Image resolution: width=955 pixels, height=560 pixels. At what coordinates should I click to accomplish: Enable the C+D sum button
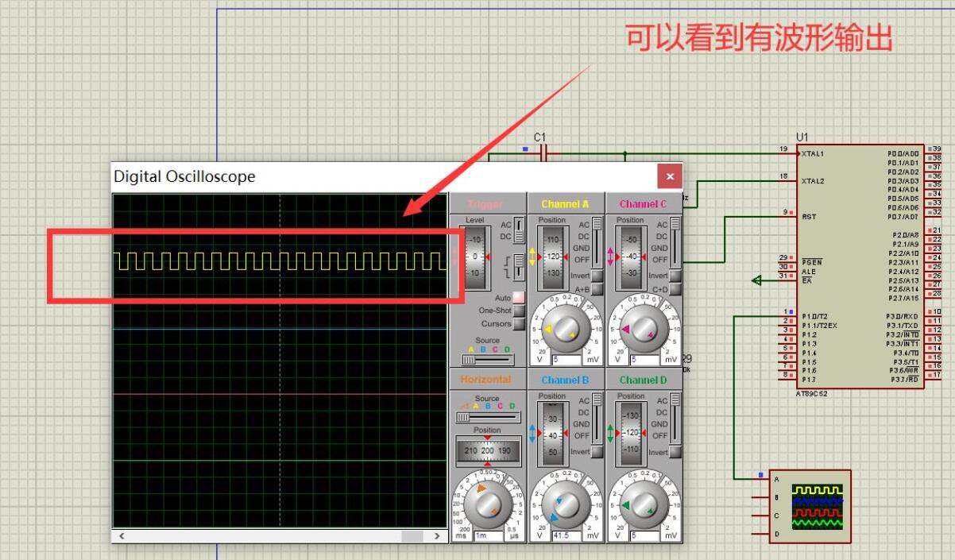pos(675,289)
